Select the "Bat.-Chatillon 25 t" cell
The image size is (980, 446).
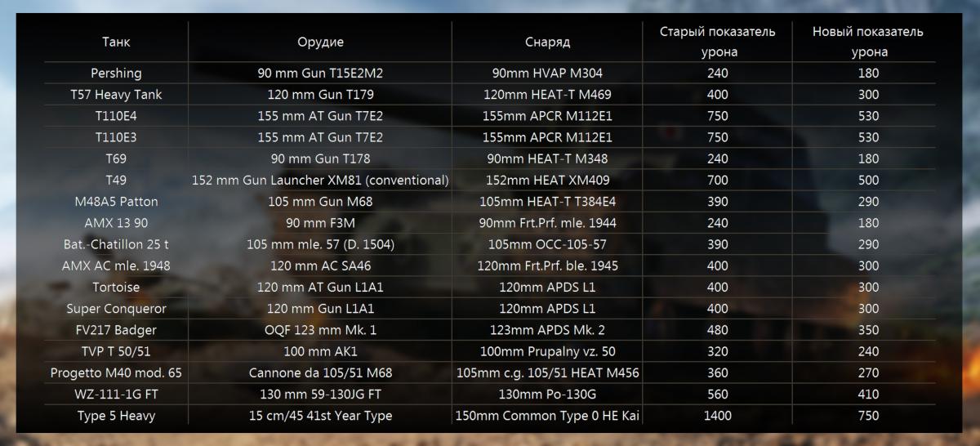(x=116, y=244)
